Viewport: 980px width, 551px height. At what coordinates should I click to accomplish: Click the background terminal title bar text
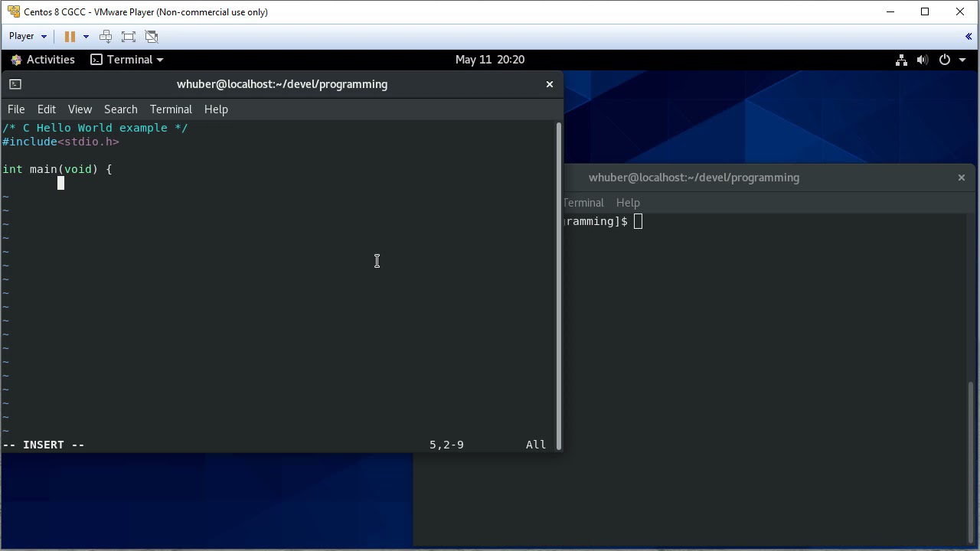[694, 178]
